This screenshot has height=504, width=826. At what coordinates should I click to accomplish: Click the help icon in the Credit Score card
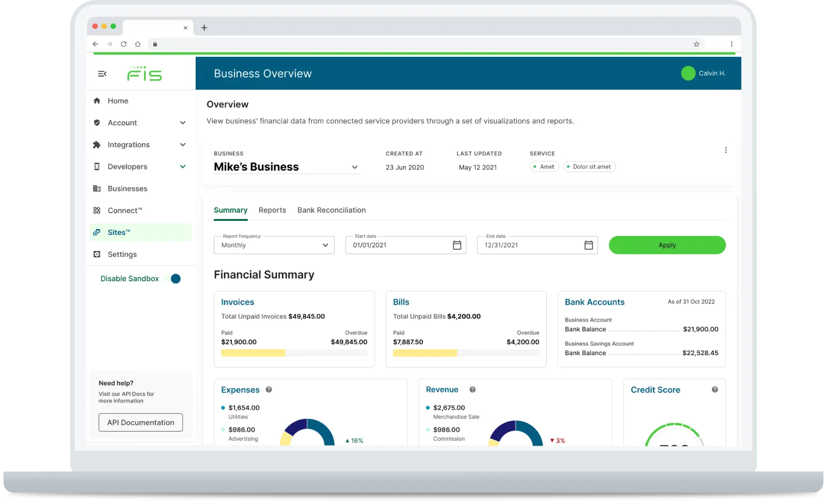(715, 390)
